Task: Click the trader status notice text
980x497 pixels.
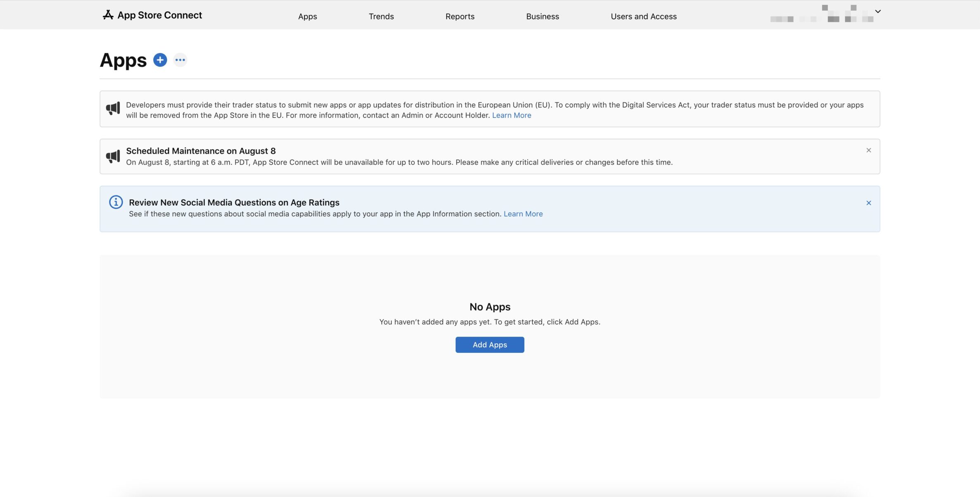Action: pyautogui.click(x=495, y=110)
